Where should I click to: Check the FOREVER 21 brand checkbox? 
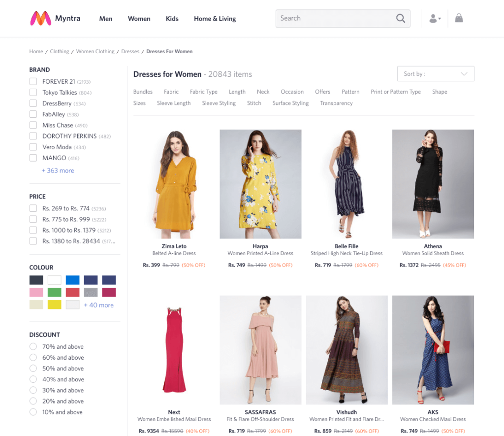(x=33, y=81)
